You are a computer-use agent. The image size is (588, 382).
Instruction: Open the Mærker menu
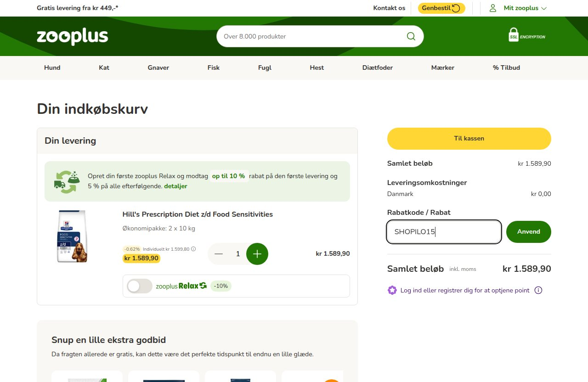[x=443, y=67]
